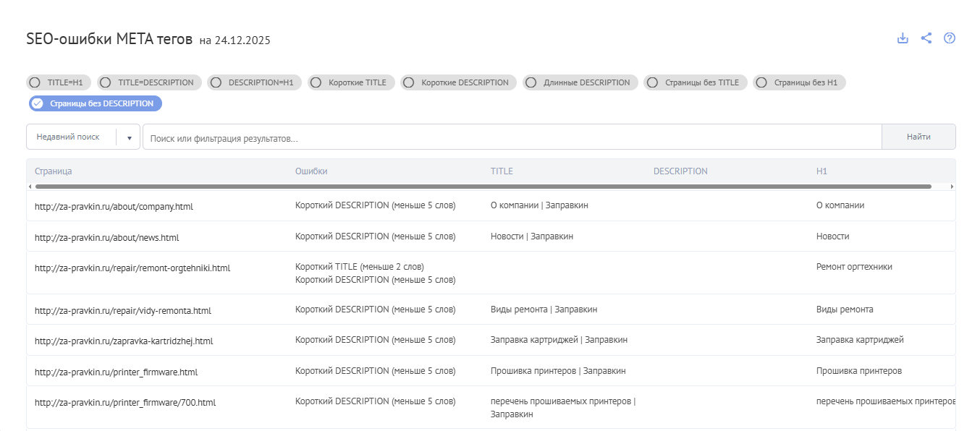Enable the Страницы без TITLE filter
This screenshot has height=431, width=980.
(x=696, y=82)
